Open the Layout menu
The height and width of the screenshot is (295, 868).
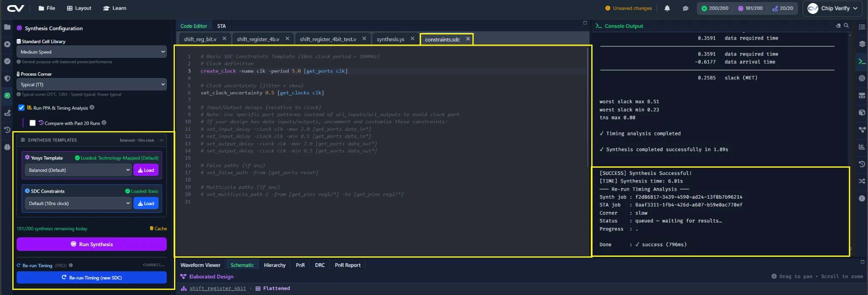[79, 8]
